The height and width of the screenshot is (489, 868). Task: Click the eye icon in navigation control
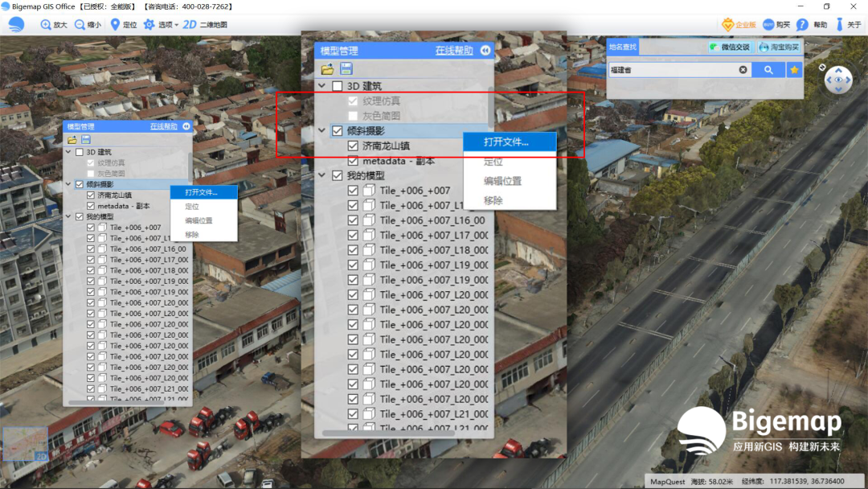[838, 80]
